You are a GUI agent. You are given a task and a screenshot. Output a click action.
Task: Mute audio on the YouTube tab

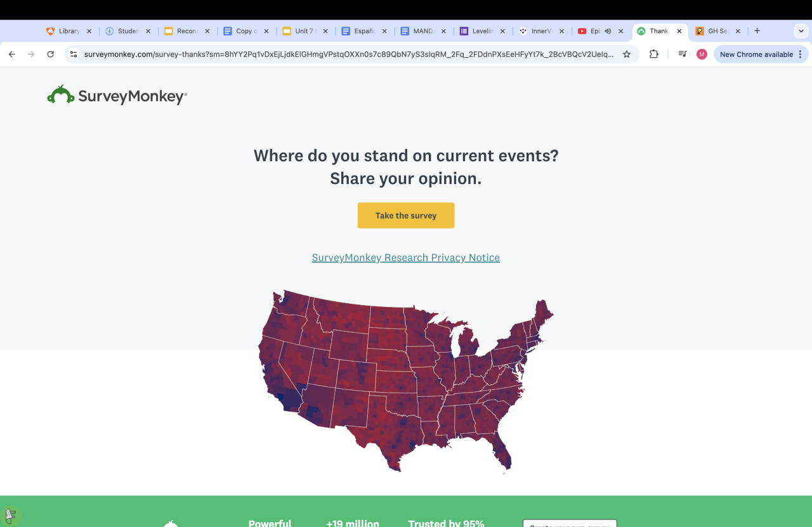(608, 31)
